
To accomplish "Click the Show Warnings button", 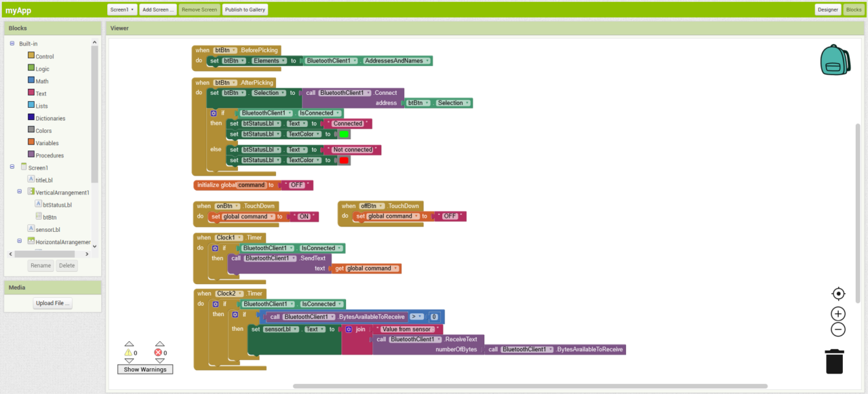I will (x=144, y=370).
